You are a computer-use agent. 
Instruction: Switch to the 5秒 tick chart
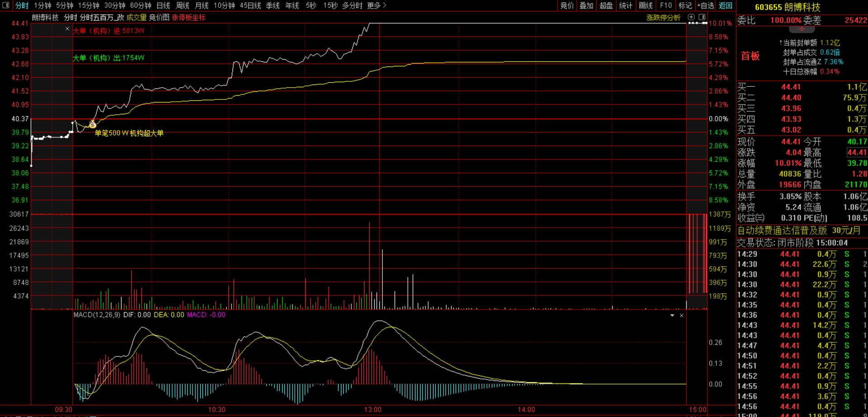311,5
